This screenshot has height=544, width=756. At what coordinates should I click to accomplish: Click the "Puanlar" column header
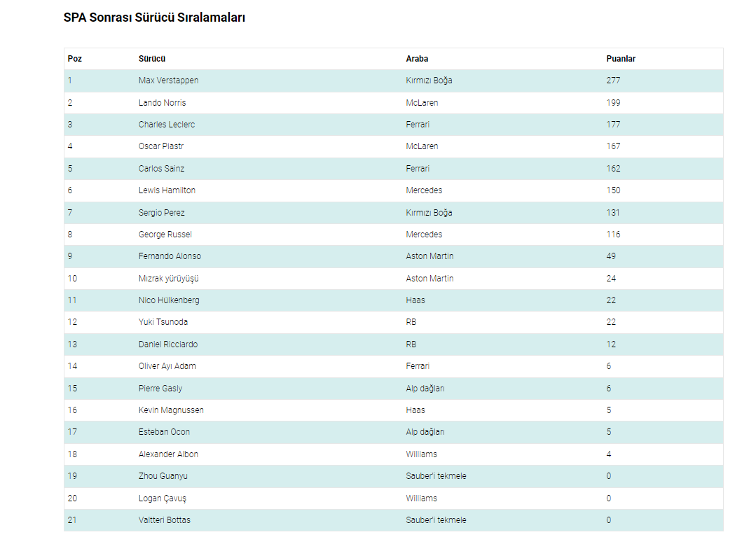[621, 59]
